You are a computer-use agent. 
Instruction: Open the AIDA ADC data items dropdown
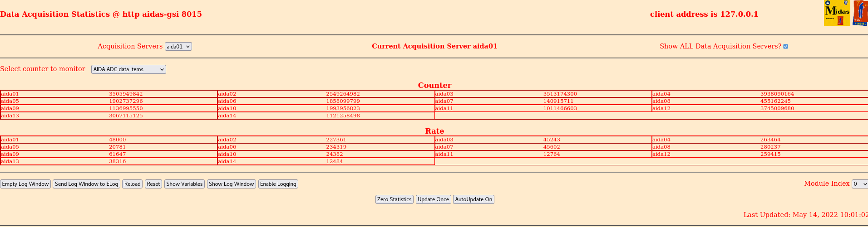128,69
